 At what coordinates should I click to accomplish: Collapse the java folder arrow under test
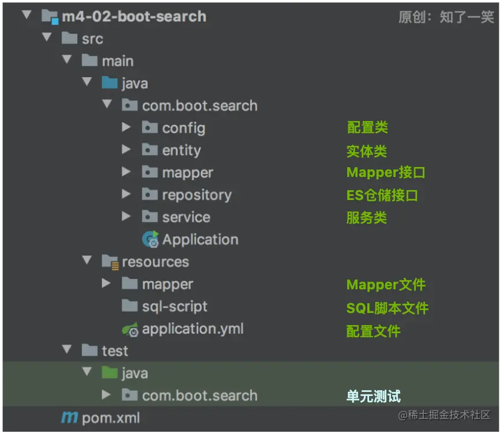87,371
